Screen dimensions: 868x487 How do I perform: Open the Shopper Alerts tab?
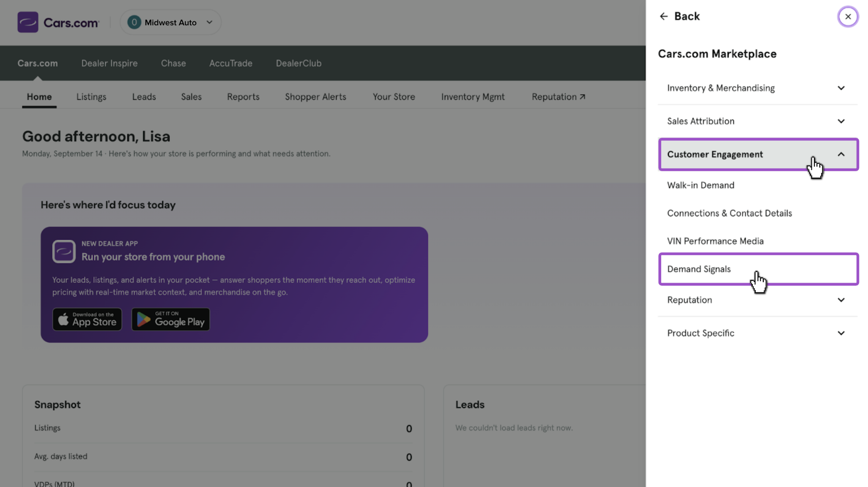(315, 97)
